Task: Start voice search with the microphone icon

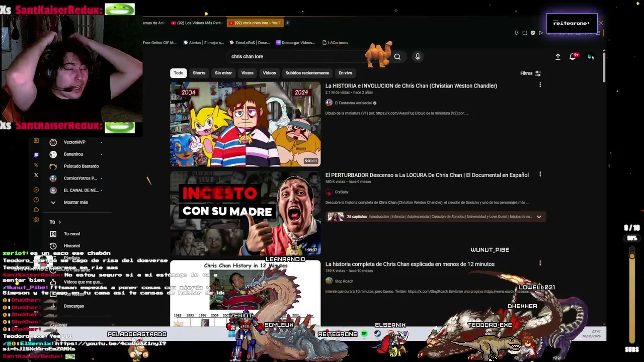Action: point(418,57)
